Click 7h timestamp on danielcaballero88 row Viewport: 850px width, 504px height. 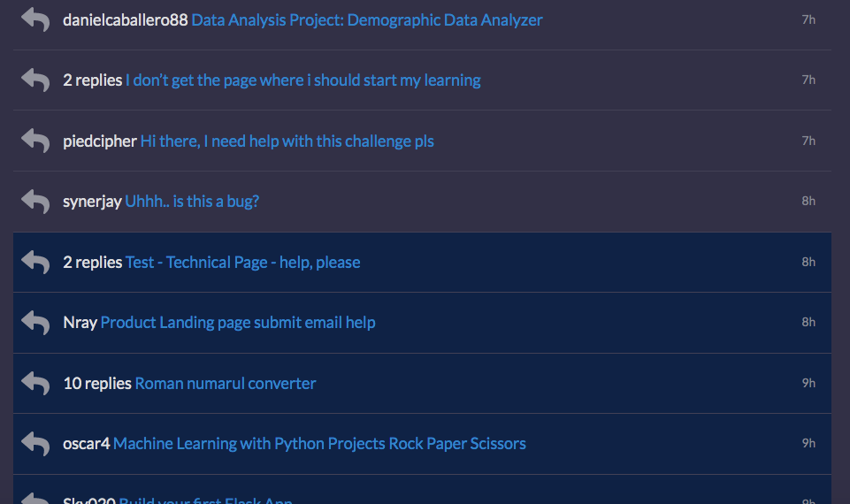point(808,19)
